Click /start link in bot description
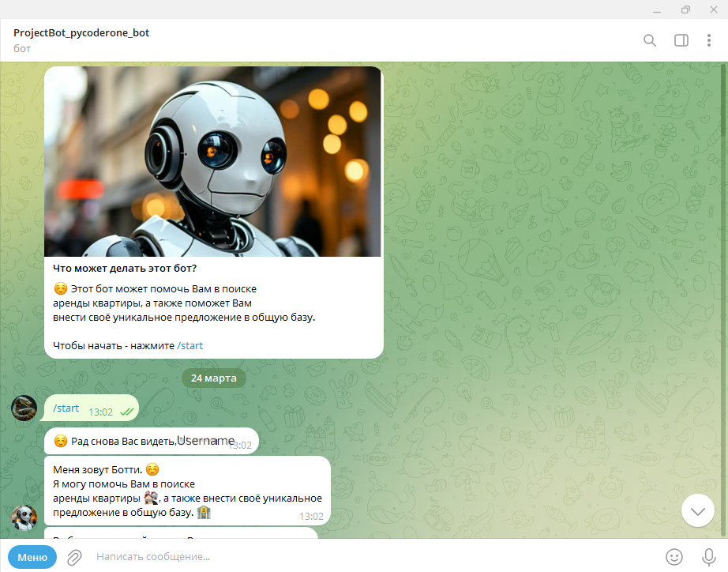This screenshot has width=728, height=572. click(x=190, y=346)
